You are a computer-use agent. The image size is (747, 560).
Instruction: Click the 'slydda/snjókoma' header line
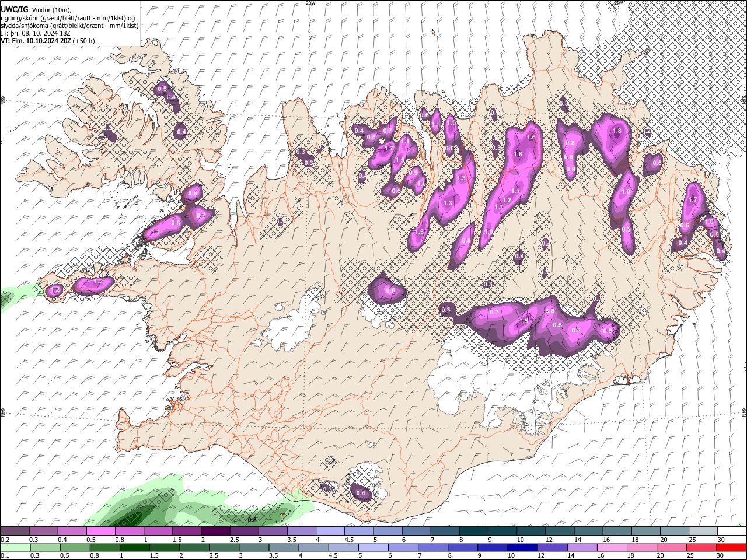click(x=70, y=26)
